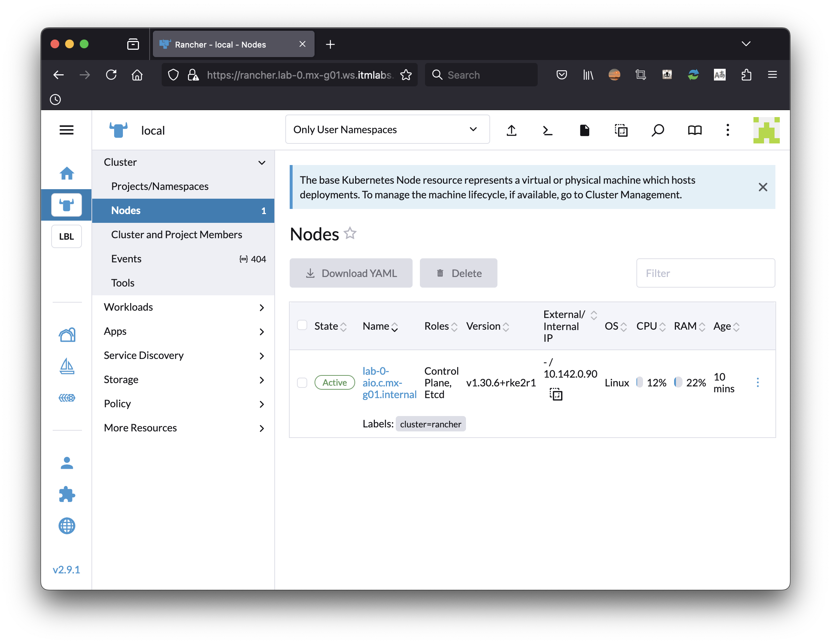The height and width of the screenshot is (644, 831).
Task: Switch to the Rancher - local - Nodes tab
Action: tap(233, 44)
